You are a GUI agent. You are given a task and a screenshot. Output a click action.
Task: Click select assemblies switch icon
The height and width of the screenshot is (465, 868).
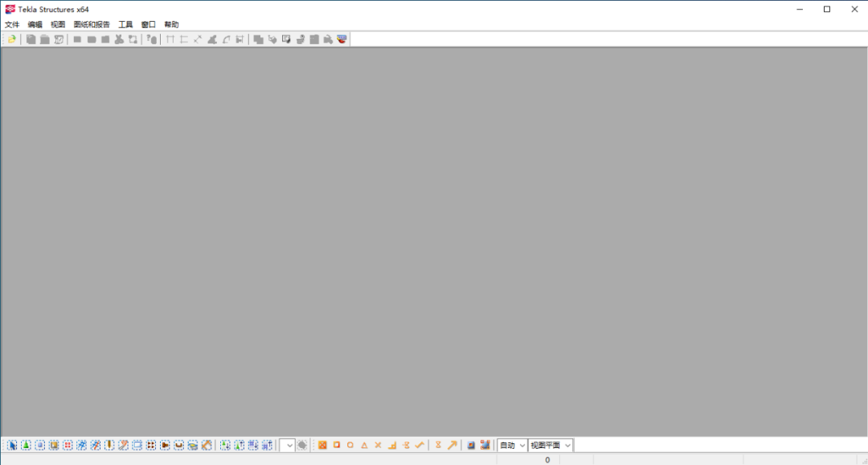coord(253,445)
